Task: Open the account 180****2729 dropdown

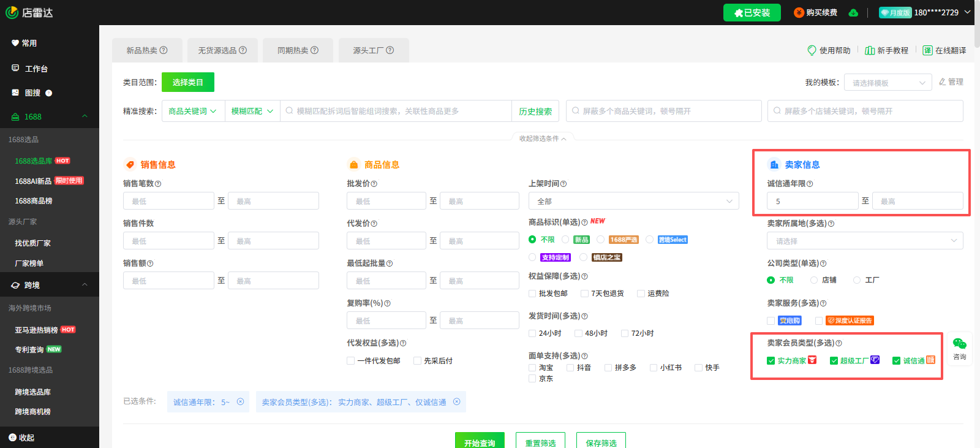Action: (968, 12)
